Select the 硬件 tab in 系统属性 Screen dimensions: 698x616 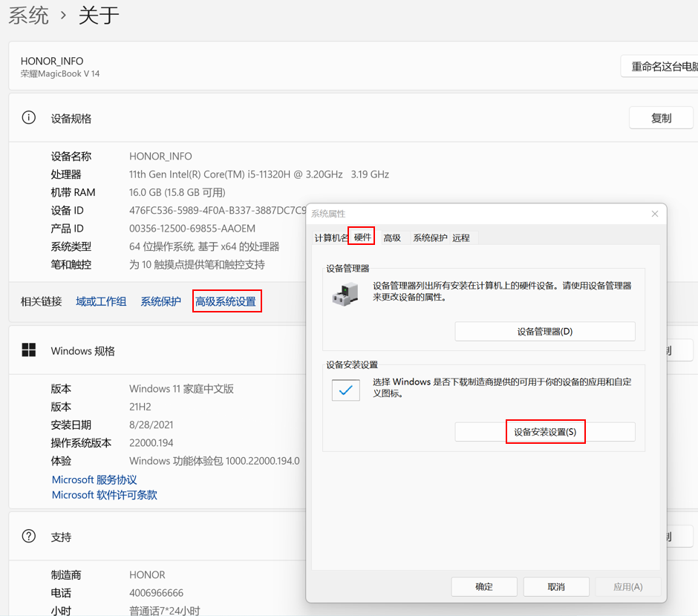click(362, 237)
